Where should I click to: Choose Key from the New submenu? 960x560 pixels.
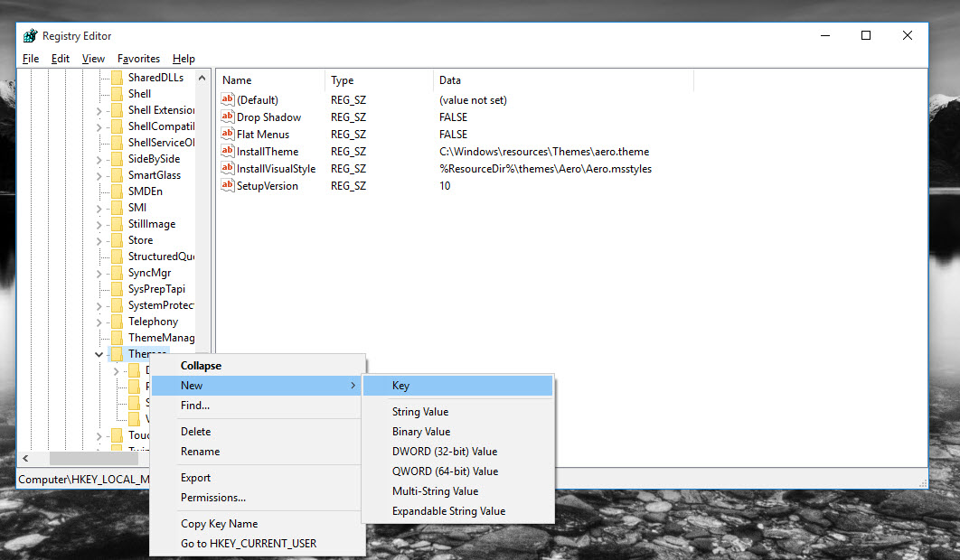400,386
